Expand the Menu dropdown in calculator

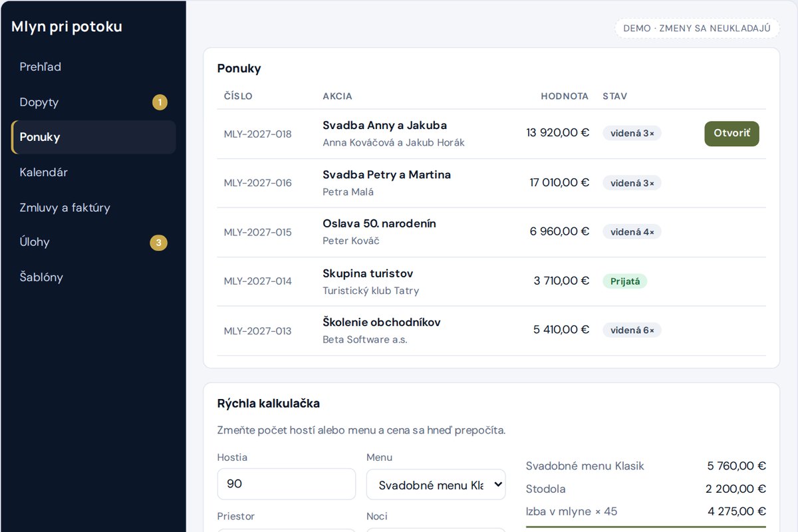436,485
